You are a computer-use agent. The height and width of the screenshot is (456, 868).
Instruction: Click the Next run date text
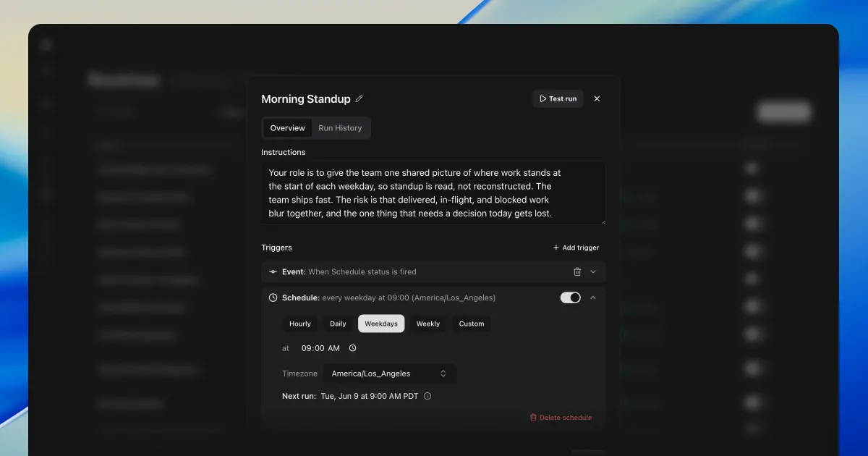[370, 396]
